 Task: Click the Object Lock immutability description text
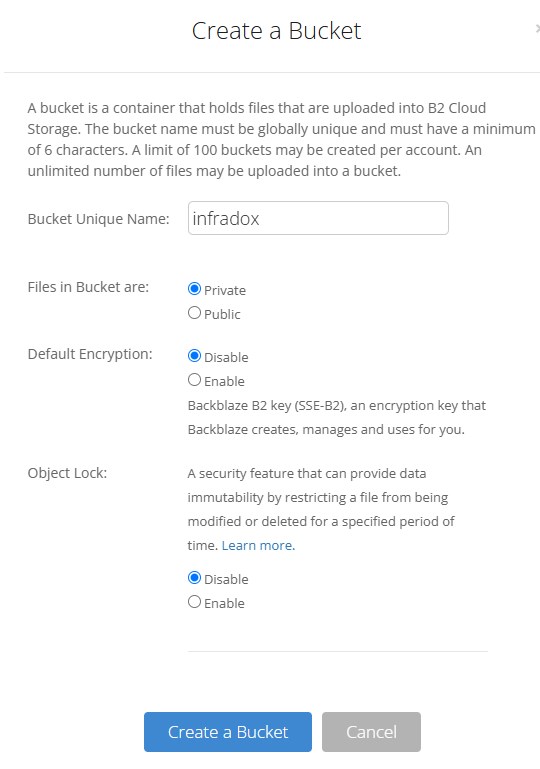[321, 509]
